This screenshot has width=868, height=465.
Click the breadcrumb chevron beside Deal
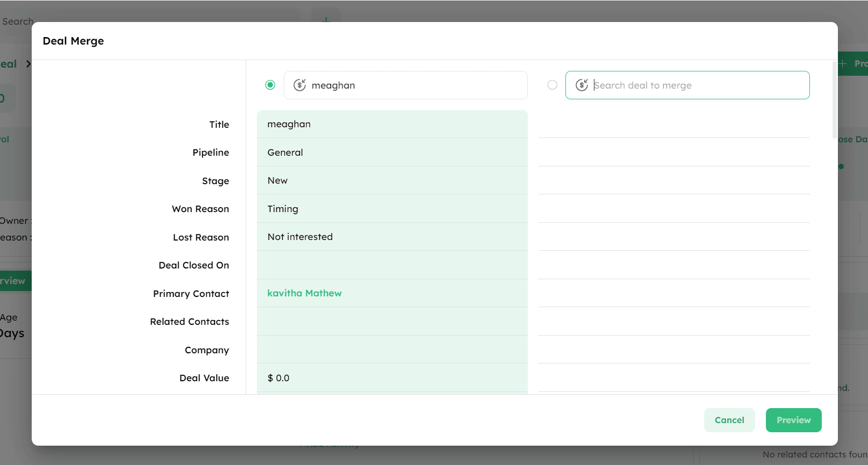(x=28, y=64)
